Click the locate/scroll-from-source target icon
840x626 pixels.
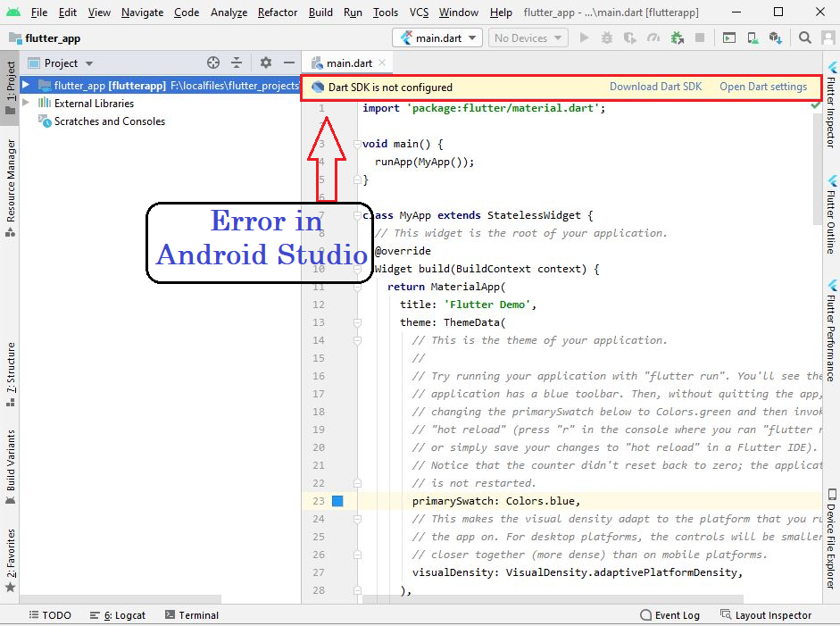213,63
